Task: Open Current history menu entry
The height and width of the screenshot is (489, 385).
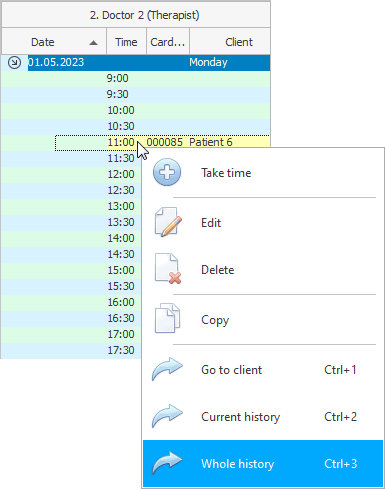Action: 262,417
